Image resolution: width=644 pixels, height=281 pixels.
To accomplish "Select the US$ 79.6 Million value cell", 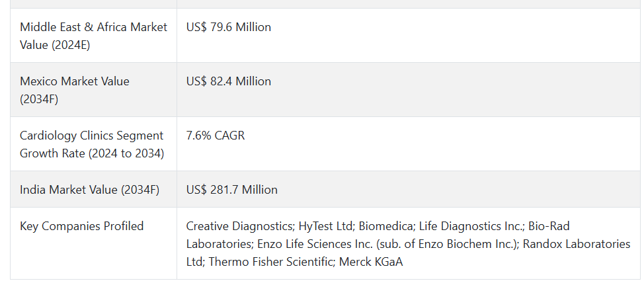I will click(228, 27).
